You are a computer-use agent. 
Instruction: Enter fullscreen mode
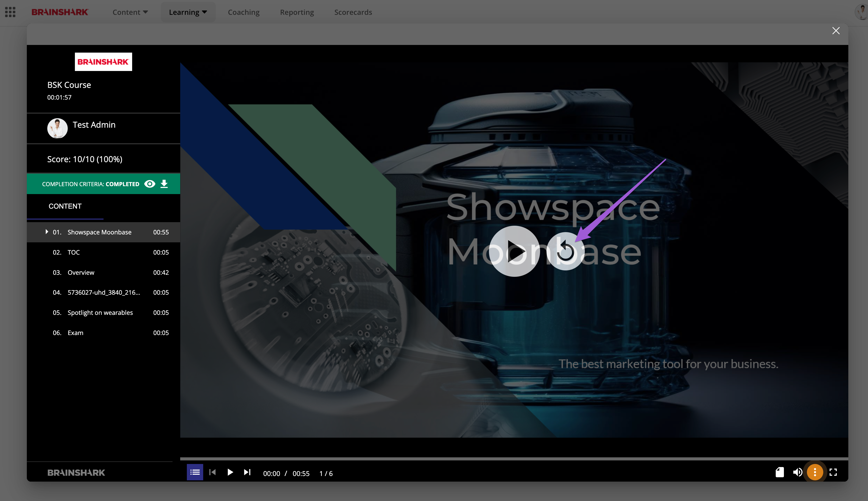(x=833, y=472)
